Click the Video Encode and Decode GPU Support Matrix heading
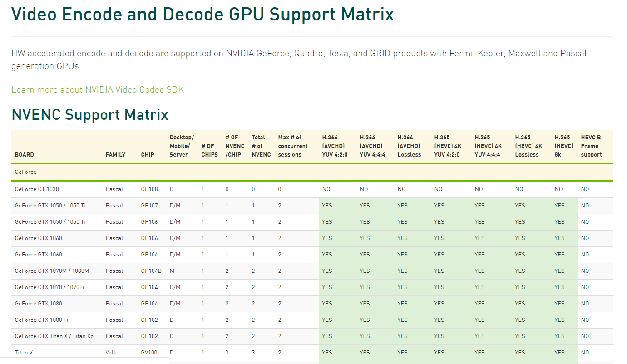The height and width of the screenshot is (364, 627). click(x=202, y=14)
